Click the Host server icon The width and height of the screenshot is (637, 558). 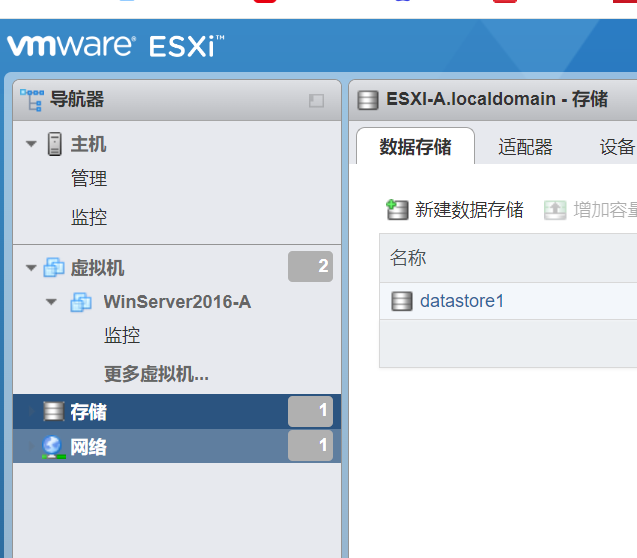click(x=54, y=144)
